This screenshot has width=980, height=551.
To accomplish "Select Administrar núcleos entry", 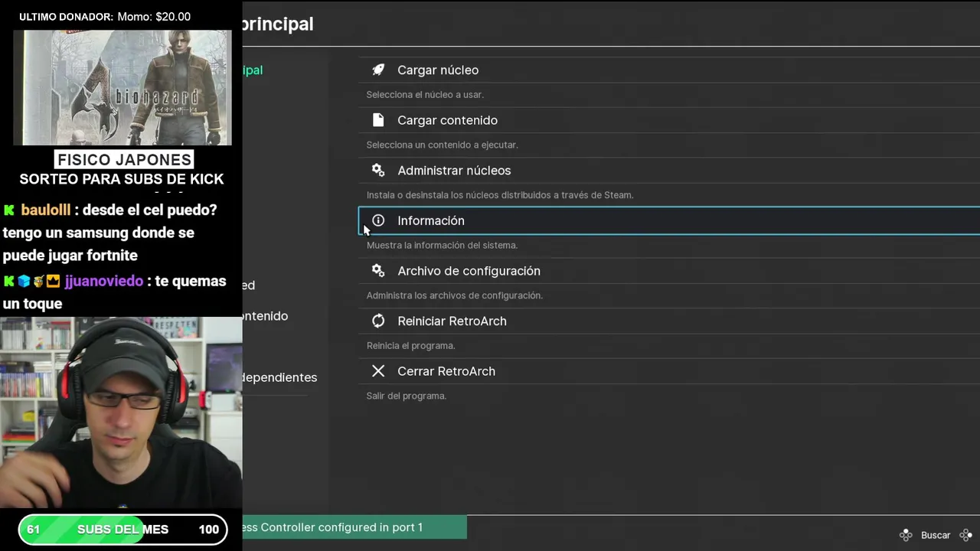I will click(669, 170).
